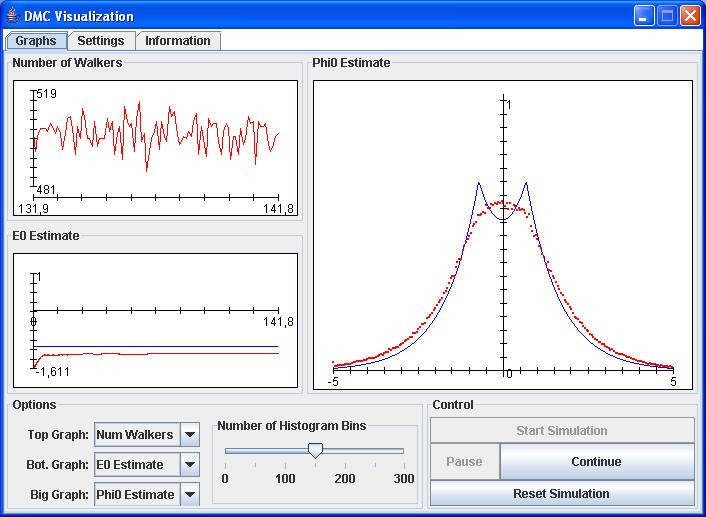Minimize the DMC Visualization window

coord(645,16)
